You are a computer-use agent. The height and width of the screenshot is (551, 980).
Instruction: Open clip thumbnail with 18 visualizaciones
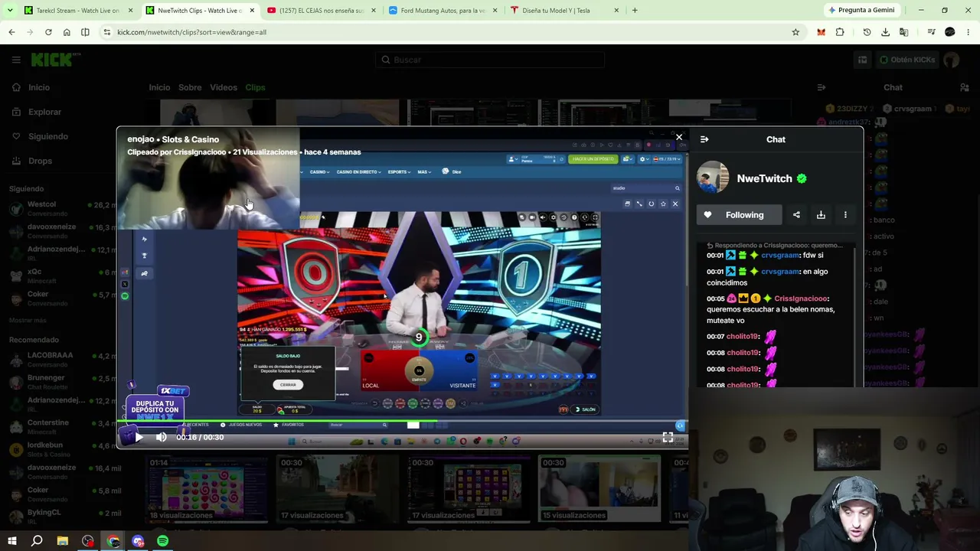click(x=207, y=488)
